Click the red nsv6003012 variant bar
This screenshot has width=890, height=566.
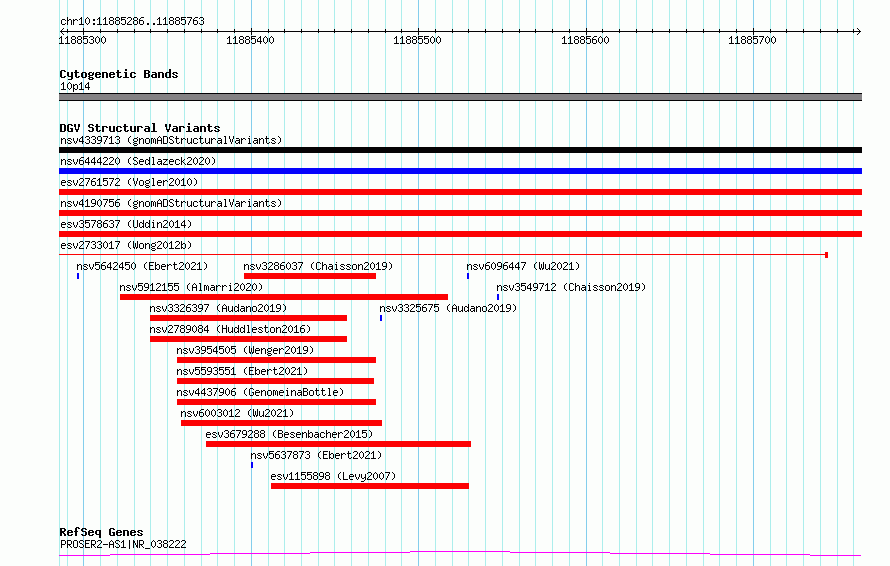coord(282,423)
